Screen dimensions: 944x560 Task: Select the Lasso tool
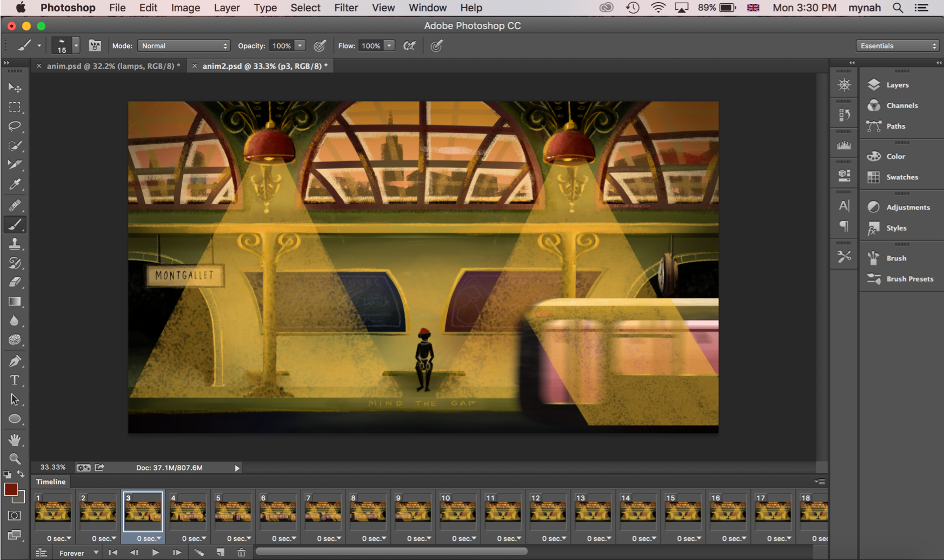(x=15, y=126)
